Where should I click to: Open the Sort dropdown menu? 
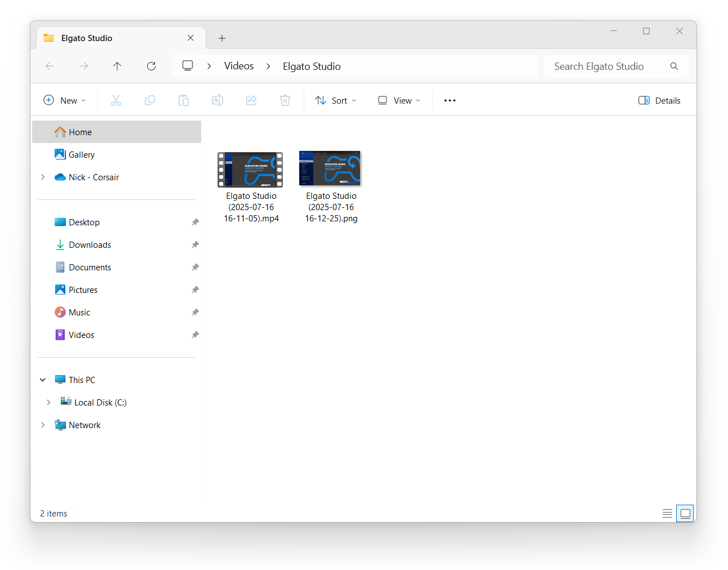coord(335,100)
